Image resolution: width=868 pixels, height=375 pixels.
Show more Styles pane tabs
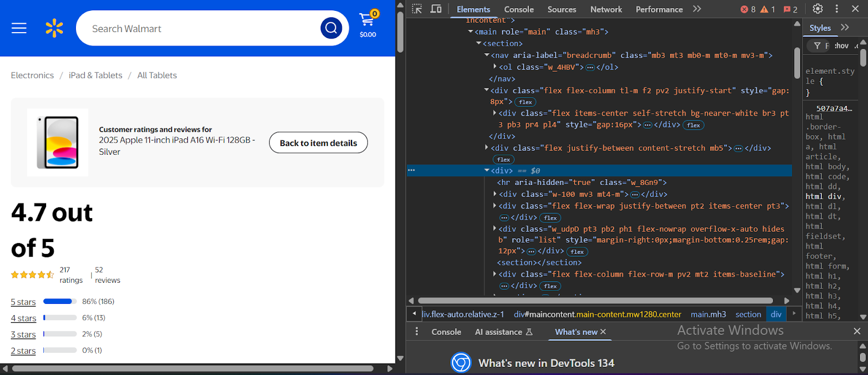tap(845, 27)
